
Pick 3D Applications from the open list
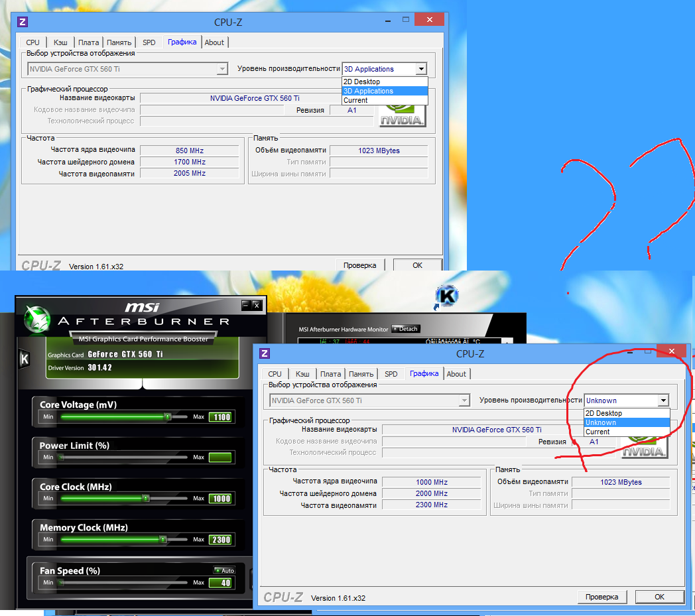[x=385, y=91]
